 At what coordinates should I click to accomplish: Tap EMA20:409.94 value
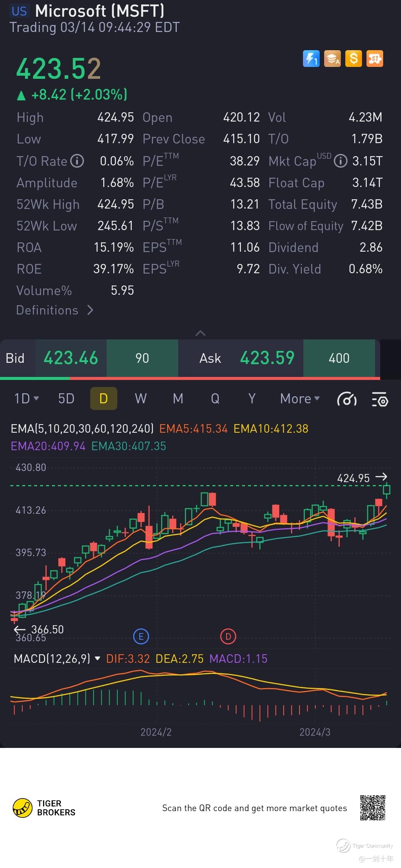tap(48, 446)
